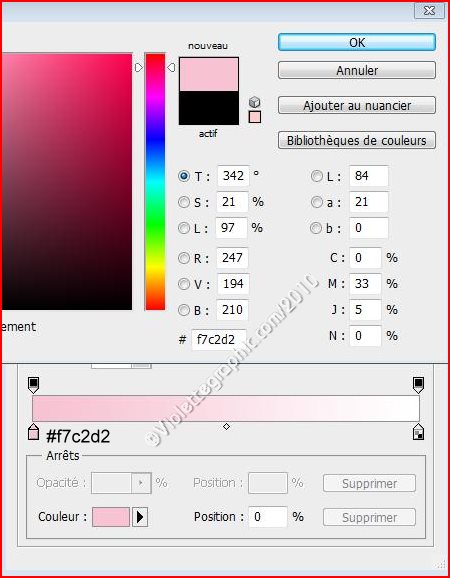Select the right opacity stop
Image resolution: width=450 pixels, height=578 pixels.
point(418,385)
